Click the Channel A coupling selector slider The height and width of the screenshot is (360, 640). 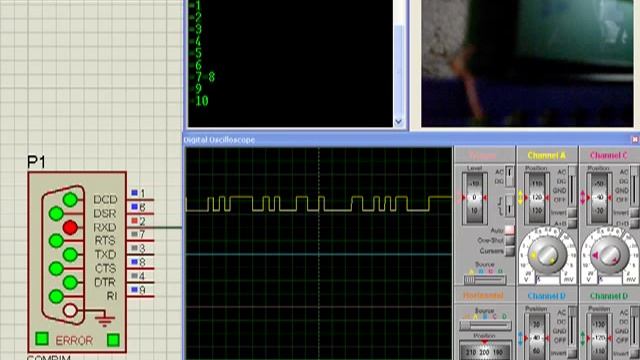pos(572,185)
